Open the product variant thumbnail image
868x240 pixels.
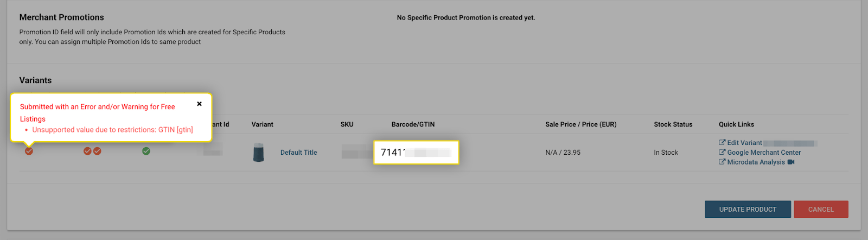pos(259,153)
